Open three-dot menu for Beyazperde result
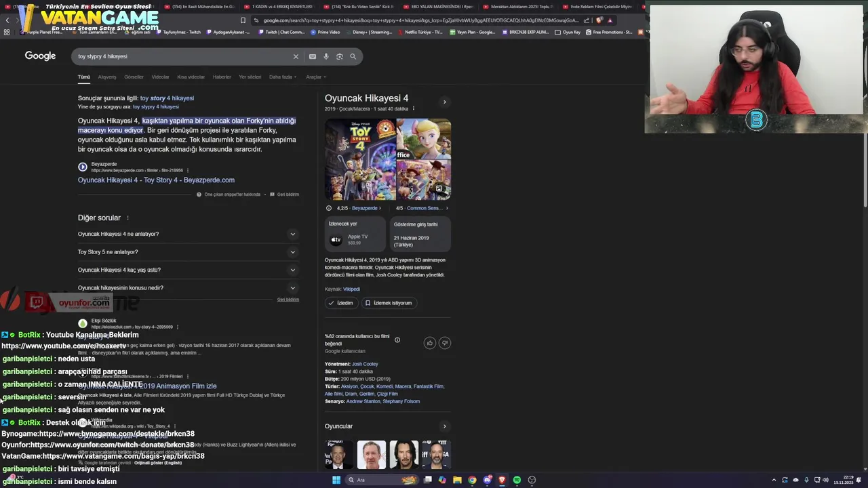The width and height of the screenshot is (868, 488). click(188, 170)
